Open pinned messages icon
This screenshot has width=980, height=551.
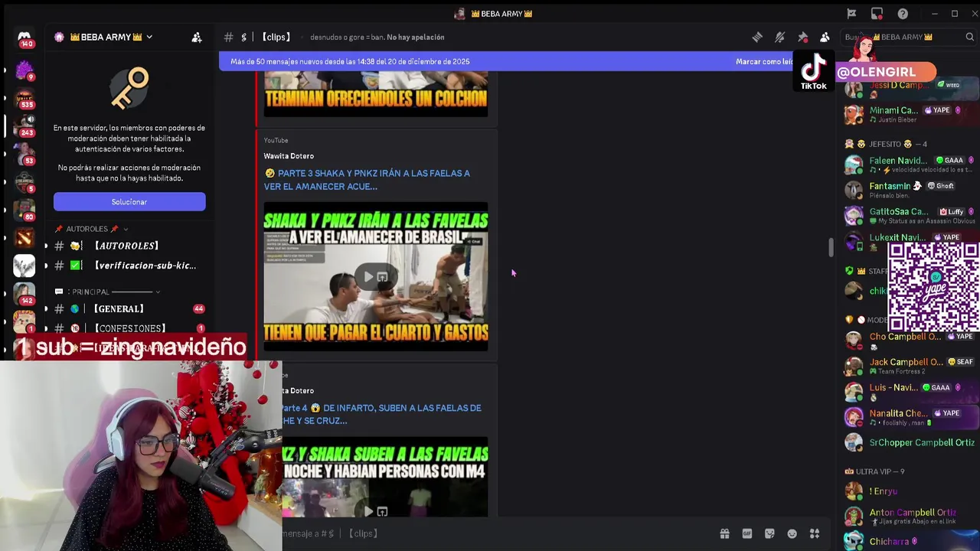tap(802, 37)
